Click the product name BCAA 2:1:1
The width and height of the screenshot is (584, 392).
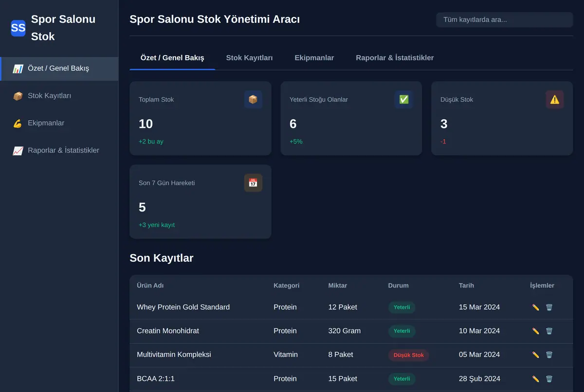tap(156, 379)
